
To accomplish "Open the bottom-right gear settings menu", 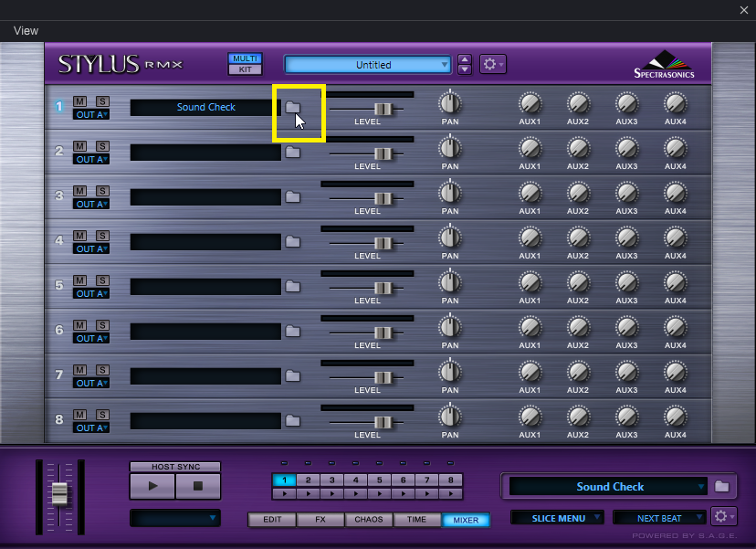I will pos(724,517).
